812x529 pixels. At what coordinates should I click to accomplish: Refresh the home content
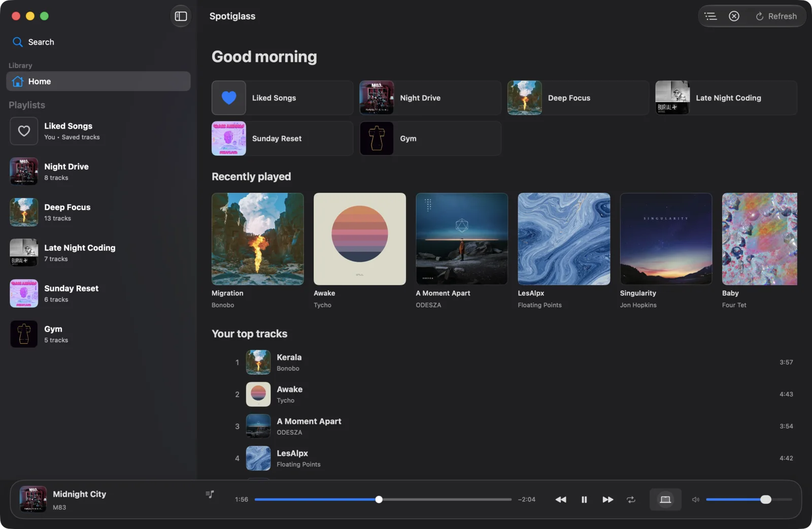tap(776, 16)
